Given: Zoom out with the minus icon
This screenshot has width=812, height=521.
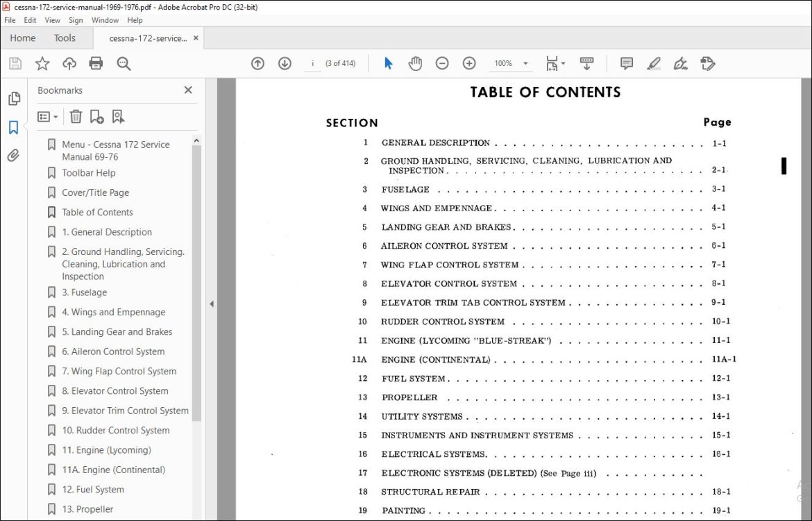Looking at the screenshot, I should pos(441,63).
